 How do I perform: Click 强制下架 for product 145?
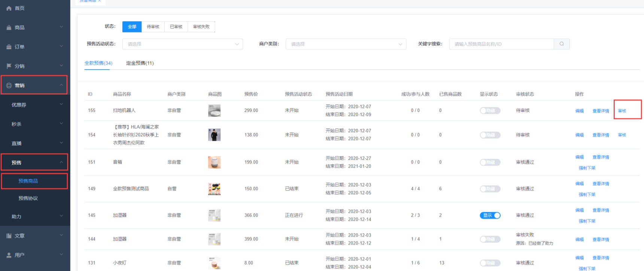pyautogui.click(x=587, y=221)
